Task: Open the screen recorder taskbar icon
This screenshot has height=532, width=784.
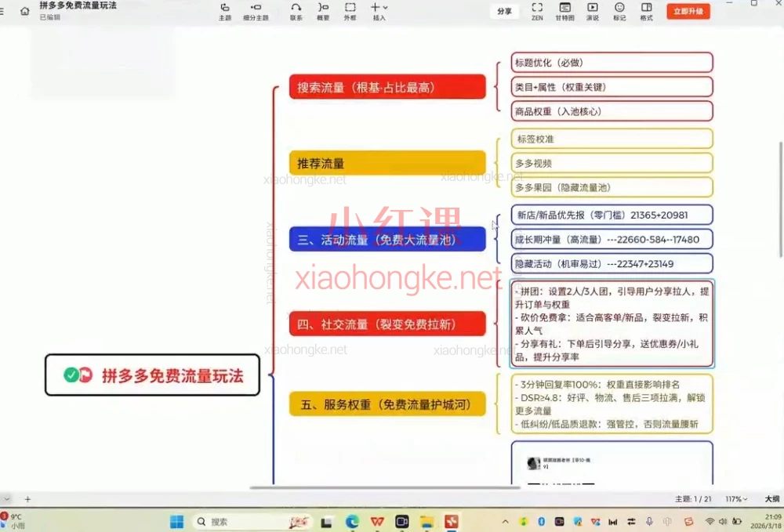Action: point(402,522)
